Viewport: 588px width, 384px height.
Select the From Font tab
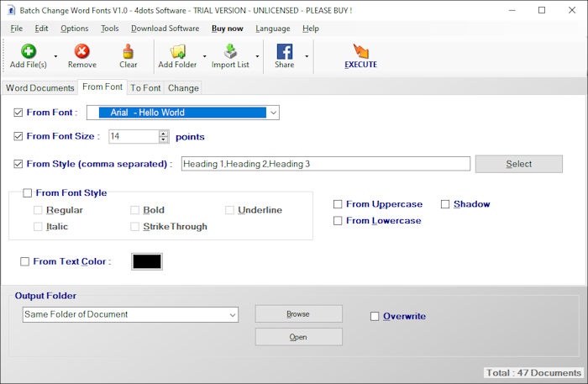tap(102, 87)
